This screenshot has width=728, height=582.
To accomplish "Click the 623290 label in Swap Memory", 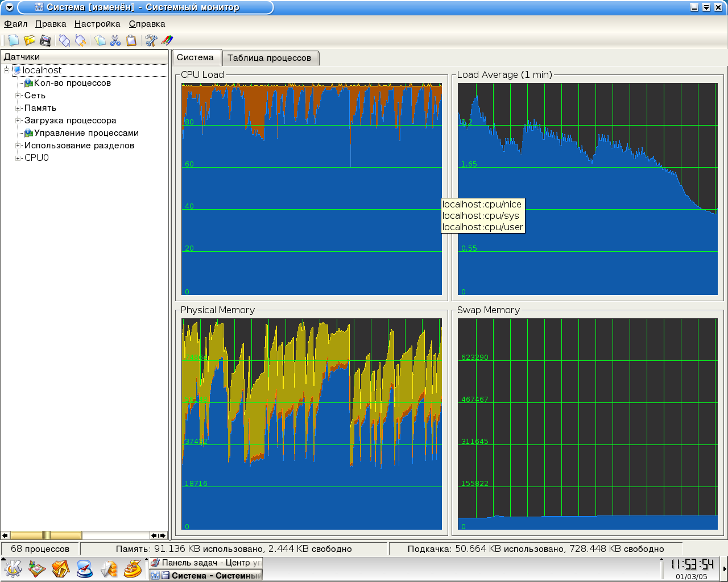I will [x=475, y=357].
